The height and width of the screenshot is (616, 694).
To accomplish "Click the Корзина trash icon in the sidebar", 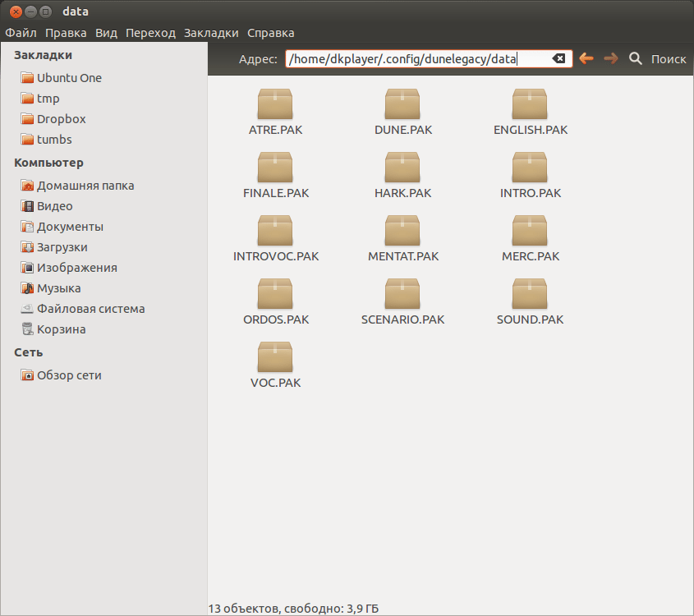I will (x=27, y=329).
